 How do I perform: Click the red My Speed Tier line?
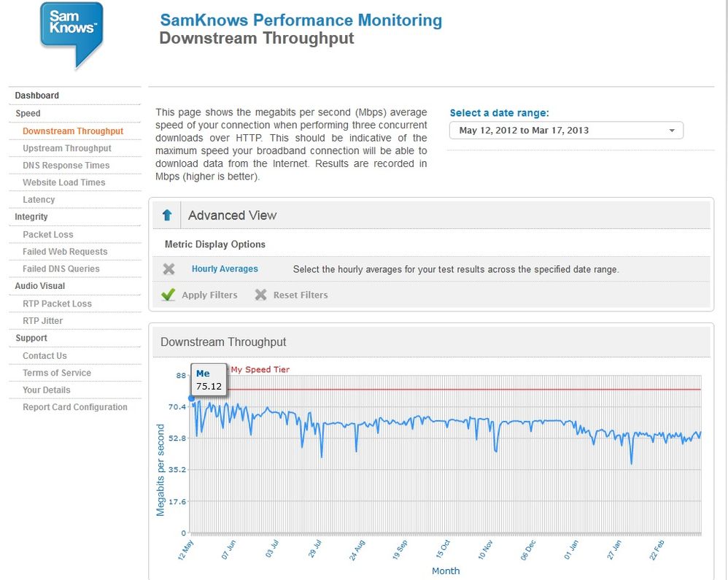pyautogui.click(x=464, y=389)
